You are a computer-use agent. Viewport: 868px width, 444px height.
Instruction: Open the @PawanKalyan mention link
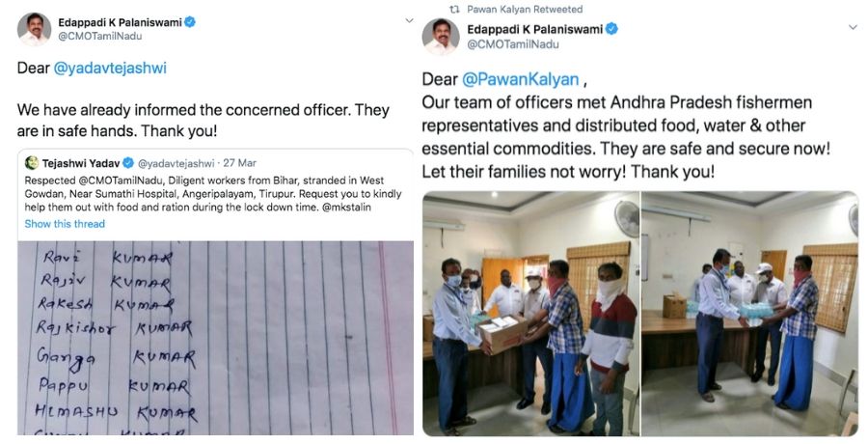click(x=521, y=79)
